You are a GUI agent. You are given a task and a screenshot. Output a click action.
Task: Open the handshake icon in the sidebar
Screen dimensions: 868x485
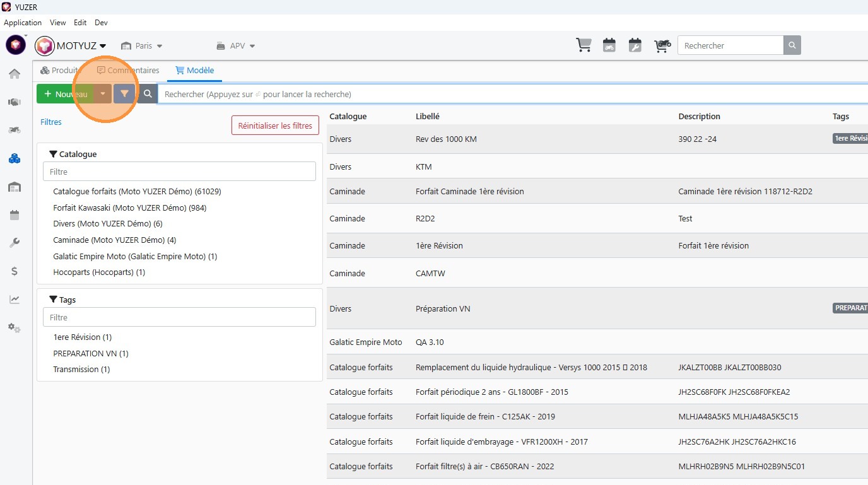tap(15, 102)
